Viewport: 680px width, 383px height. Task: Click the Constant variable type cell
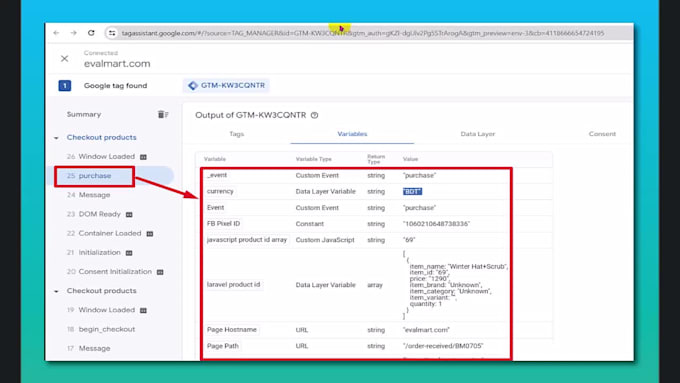click(310, 224)
